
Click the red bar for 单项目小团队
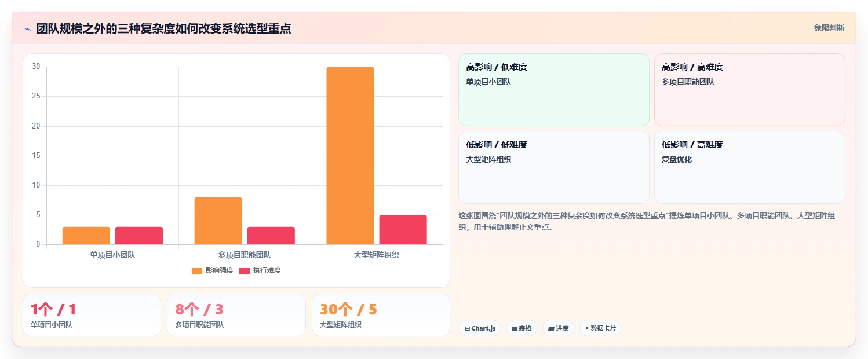[138, 236]
